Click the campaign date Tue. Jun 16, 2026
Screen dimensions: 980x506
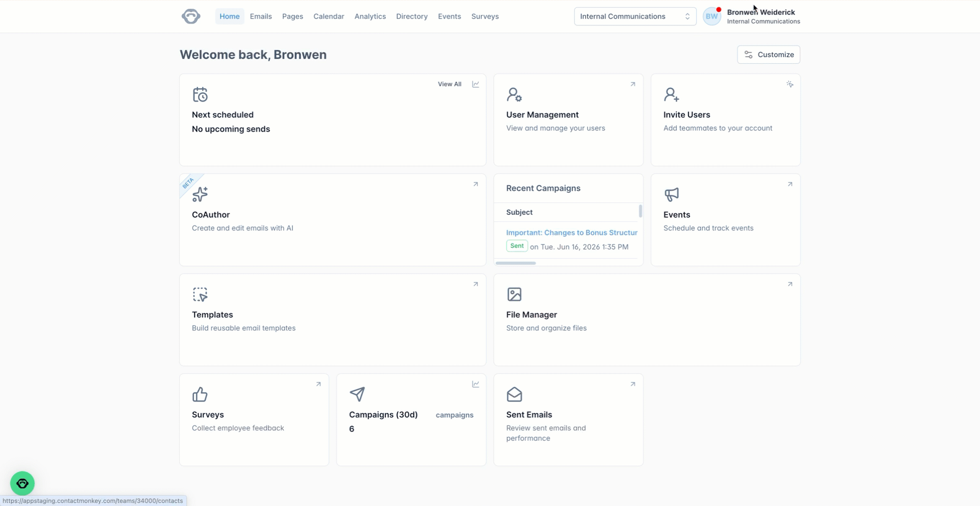(570, 247)
